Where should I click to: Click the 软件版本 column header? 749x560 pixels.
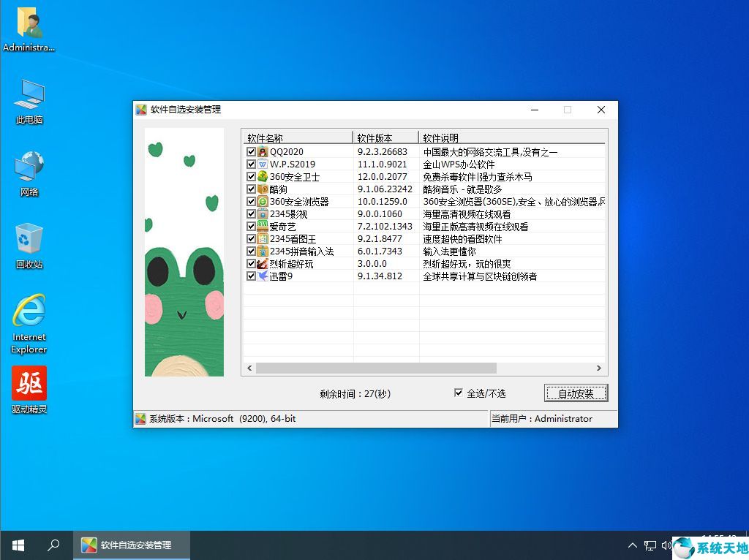pyautogui.click(x=385, y=138)
